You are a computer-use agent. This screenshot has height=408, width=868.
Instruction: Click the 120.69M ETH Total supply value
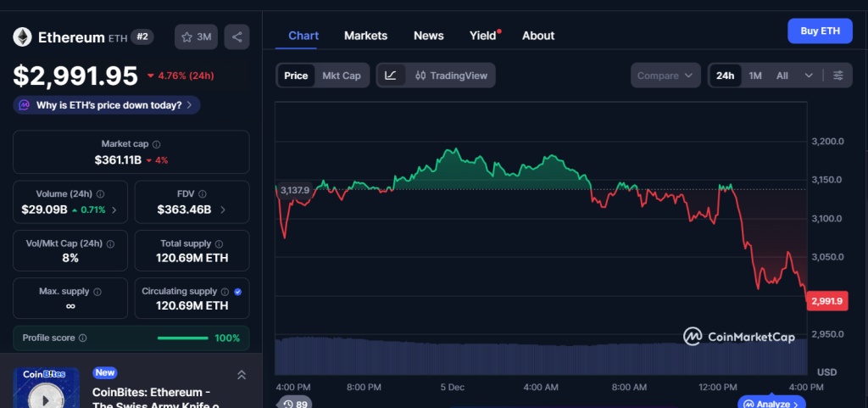pos(192,258)
